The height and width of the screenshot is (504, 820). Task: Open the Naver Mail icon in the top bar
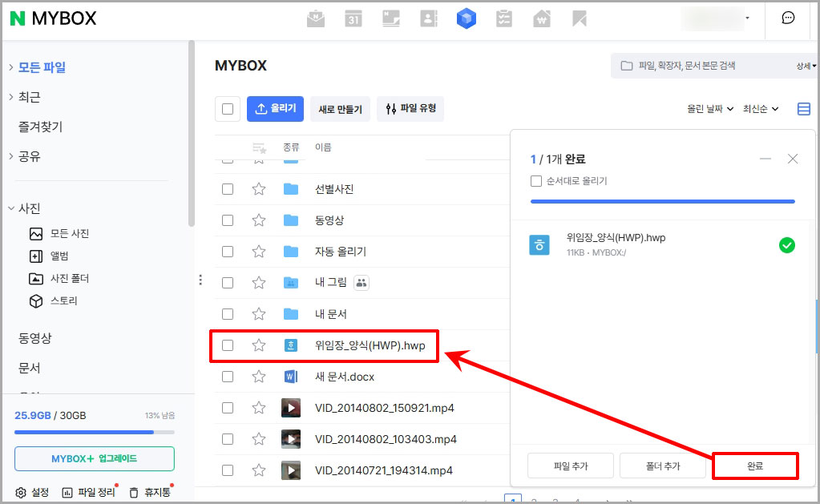[x=316, y=19]
